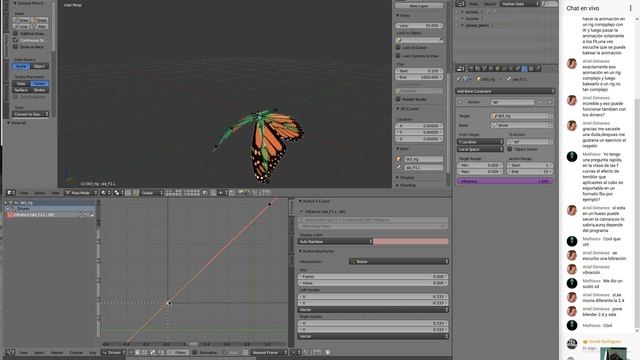This screenshot has width=640, height=360.
Task: Click the Render properties tab icon
Action: (x=471, y=69)
